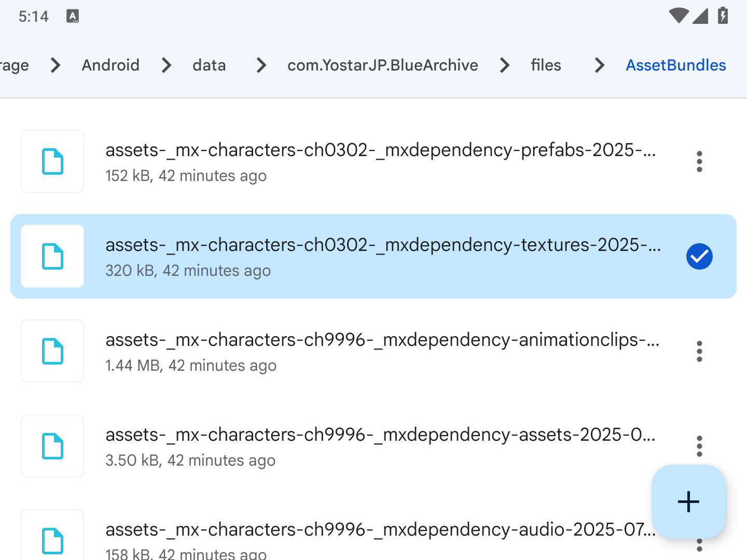747x560 pixels.
Task: Open options for ch9996 animationclips file
Action: pos(699,352)
